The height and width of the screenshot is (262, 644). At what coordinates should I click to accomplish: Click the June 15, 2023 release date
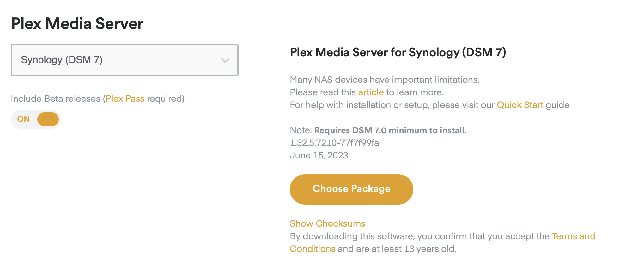pos(319,156)
